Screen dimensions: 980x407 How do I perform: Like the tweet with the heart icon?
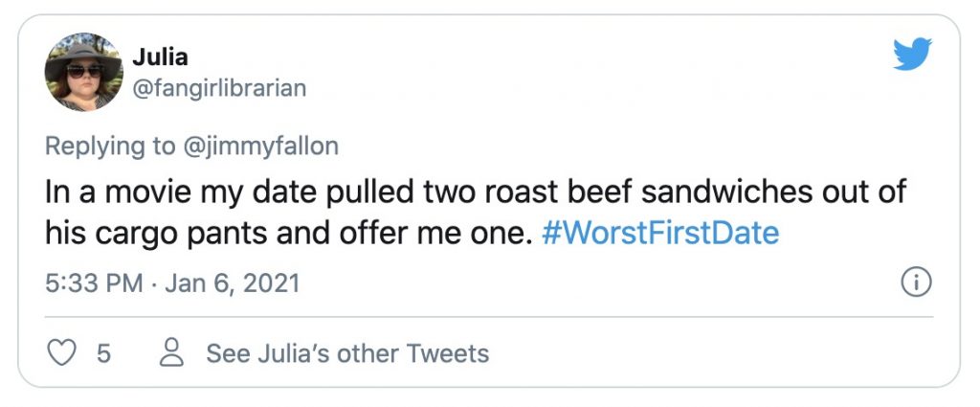click(x=62, y=353)
